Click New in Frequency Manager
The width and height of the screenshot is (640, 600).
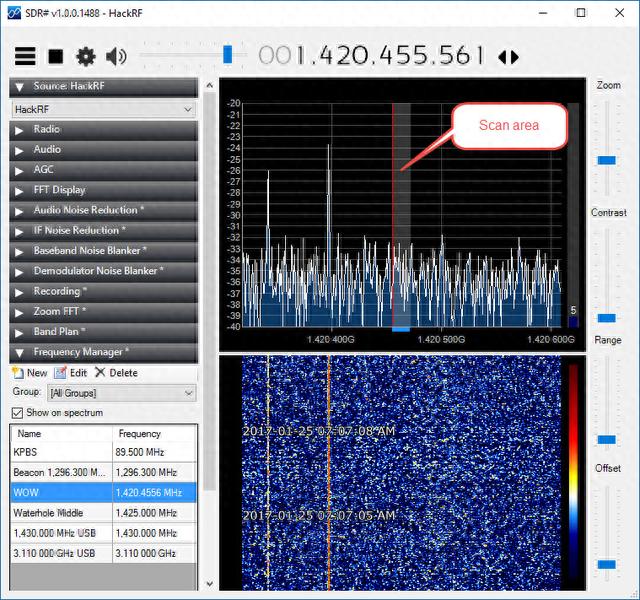[30, 373]
